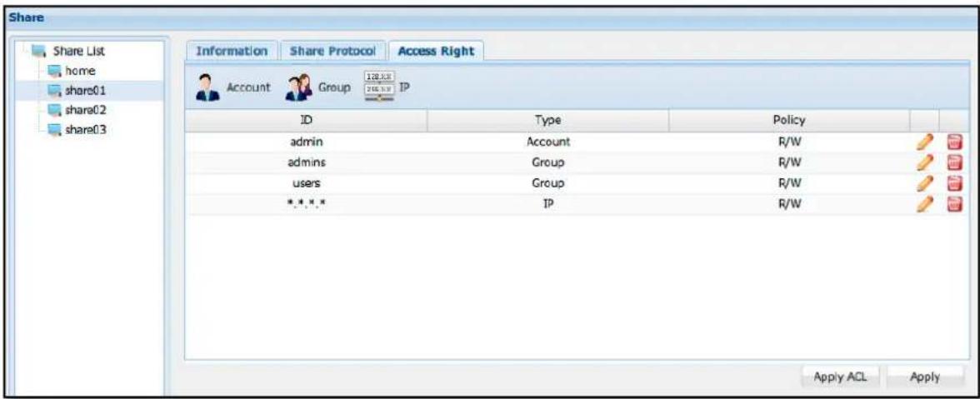Click the R/W policy cell for users
This screenshot has width=980, height=399.
pos(789,183)
